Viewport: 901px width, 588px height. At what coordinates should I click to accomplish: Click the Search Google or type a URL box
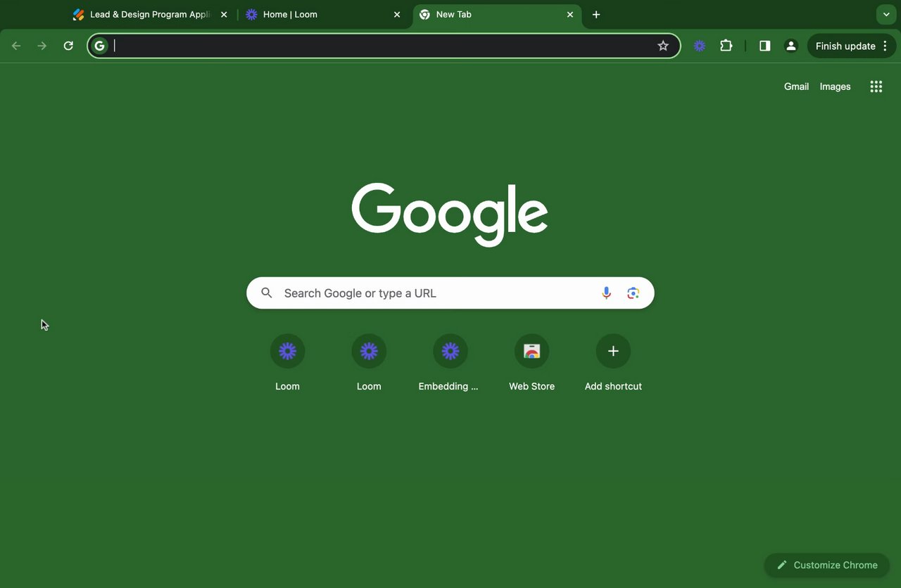coord(450,293)
